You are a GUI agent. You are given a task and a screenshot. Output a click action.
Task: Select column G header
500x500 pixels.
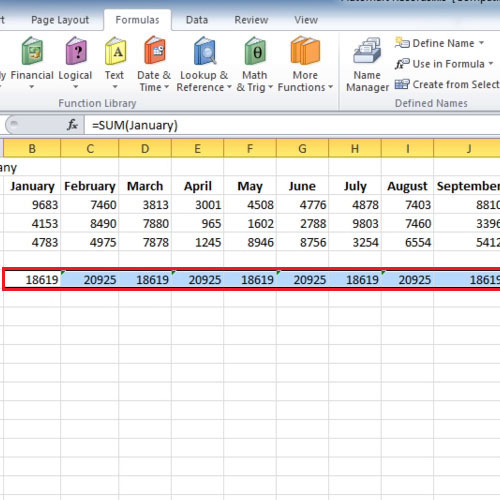point(302,148)
